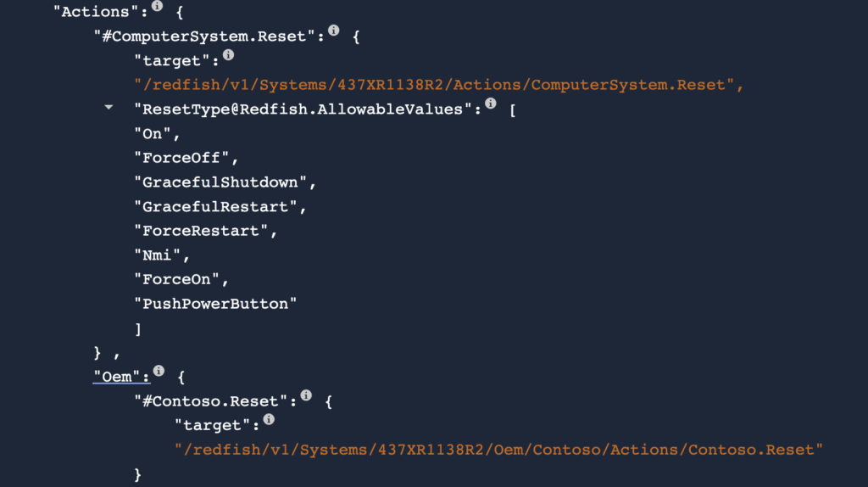Click the Contoso.Reset target URI string
868x487 pixels.
[499, 449]
